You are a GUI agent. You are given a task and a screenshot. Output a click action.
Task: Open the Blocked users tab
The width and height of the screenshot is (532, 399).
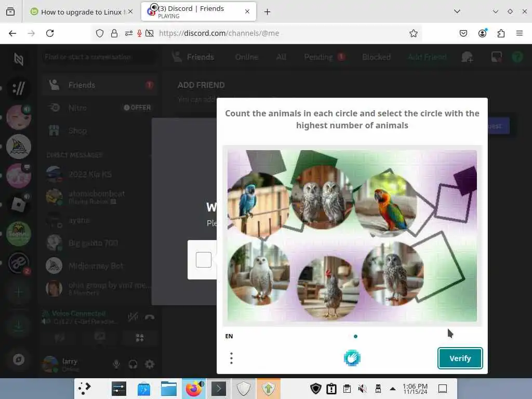376,57
